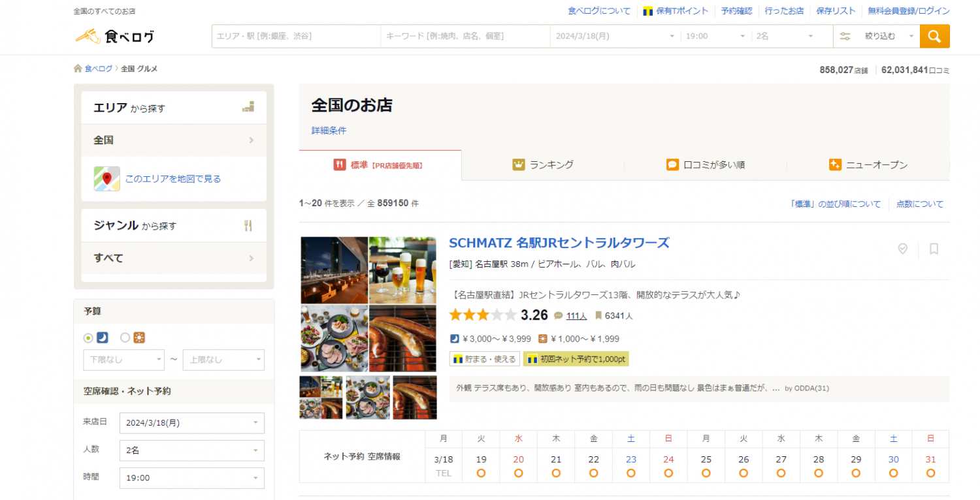980x500 pixels.
Task: Open the small sausage thumbnail at bottom
Action: 415,398
